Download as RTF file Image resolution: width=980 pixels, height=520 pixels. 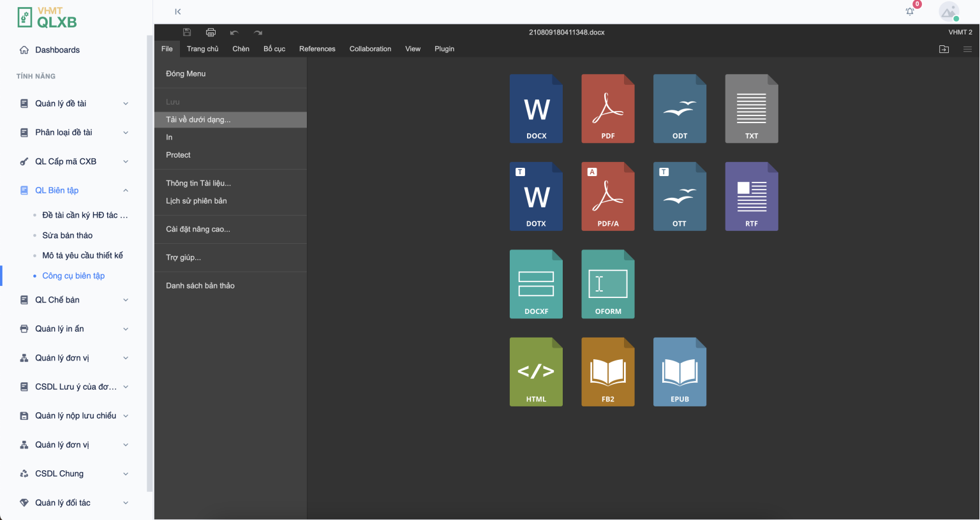pos(752,197)
